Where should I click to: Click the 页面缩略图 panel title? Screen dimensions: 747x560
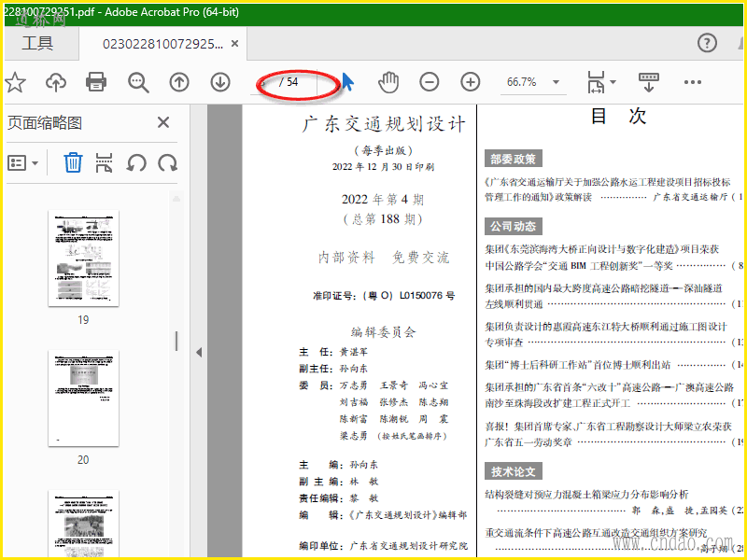tap(45, 123)
